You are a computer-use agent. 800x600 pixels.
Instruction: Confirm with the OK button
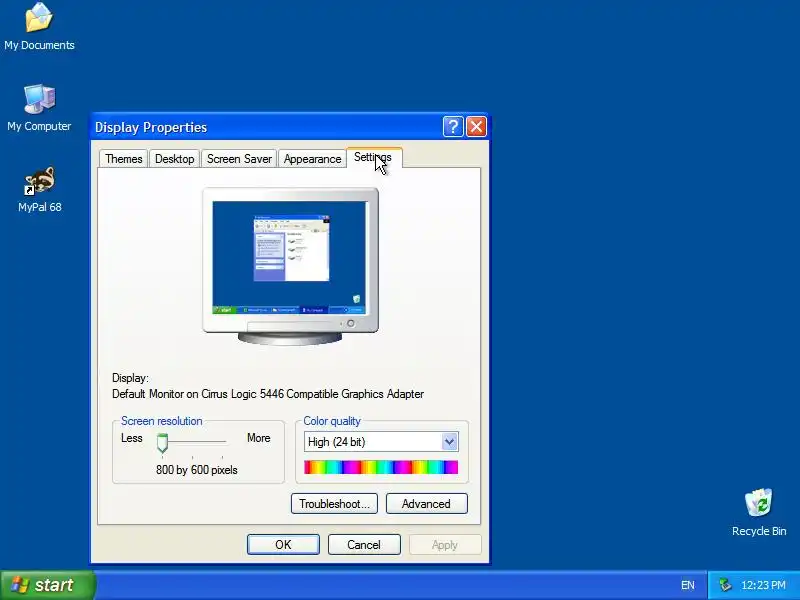tap(283, 544)
